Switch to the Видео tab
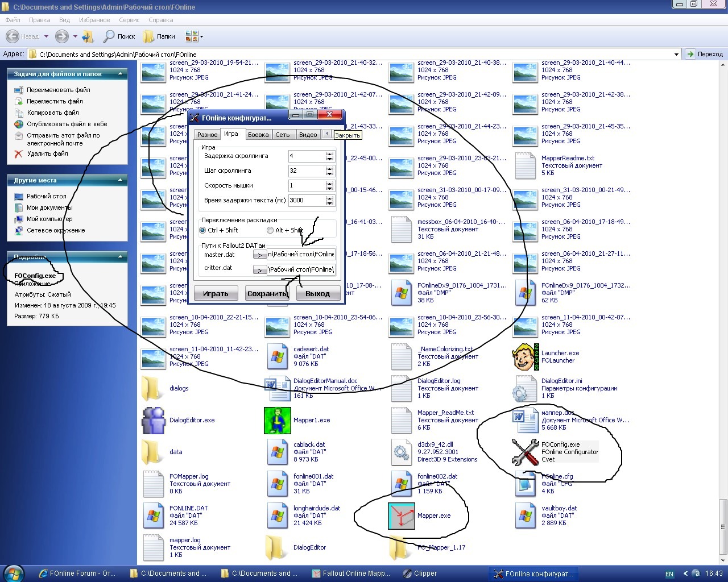The height and width of the screenshot is (582, 728). (308, 135)
